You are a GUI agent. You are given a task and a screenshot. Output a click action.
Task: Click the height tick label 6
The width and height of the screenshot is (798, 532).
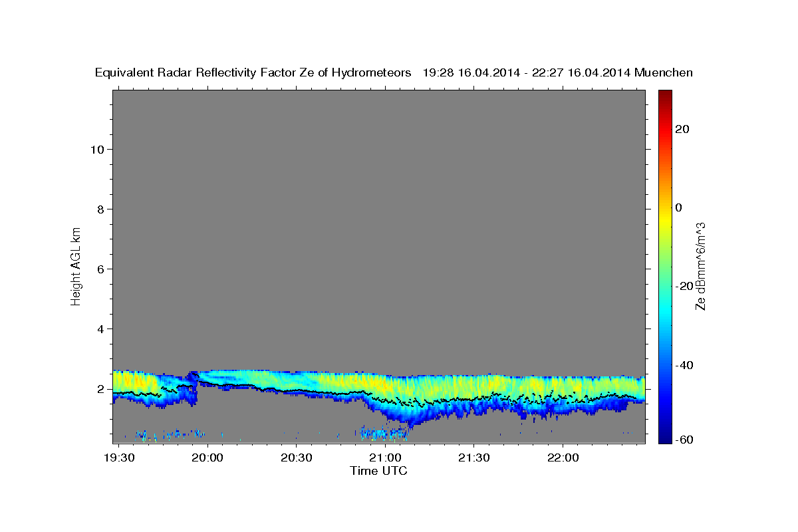[x=99, y=269]
